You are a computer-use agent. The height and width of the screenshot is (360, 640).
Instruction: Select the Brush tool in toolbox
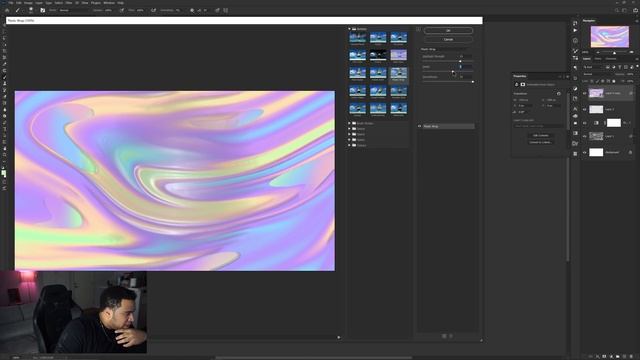[4, 77]
